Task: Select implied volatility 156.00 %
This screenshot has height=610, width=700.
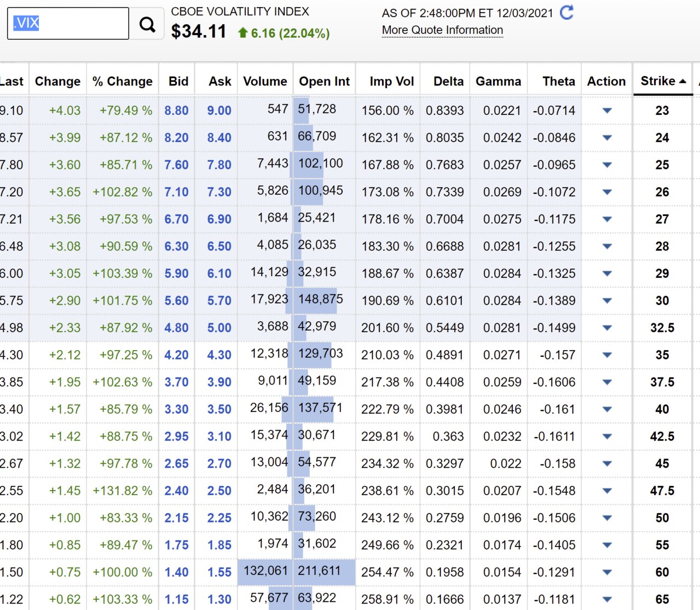Action: tap(387, 111)
